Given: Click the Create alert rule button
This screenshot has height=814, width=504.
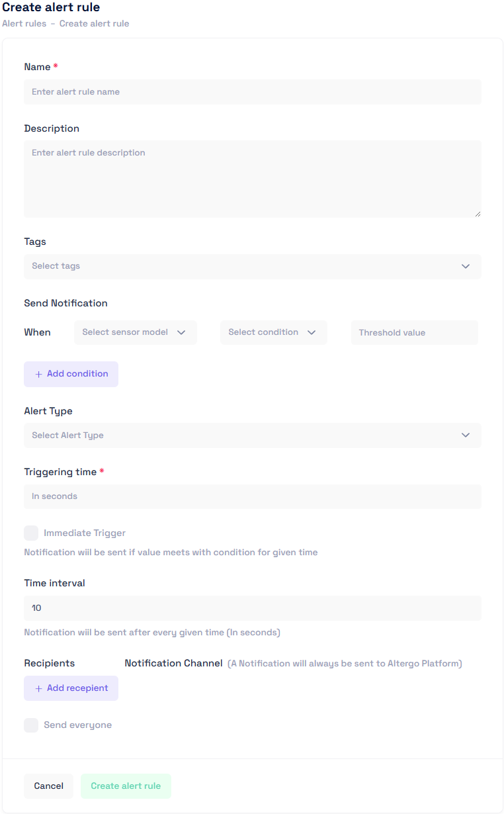Looking at the screenshot, I should [126, 786].
